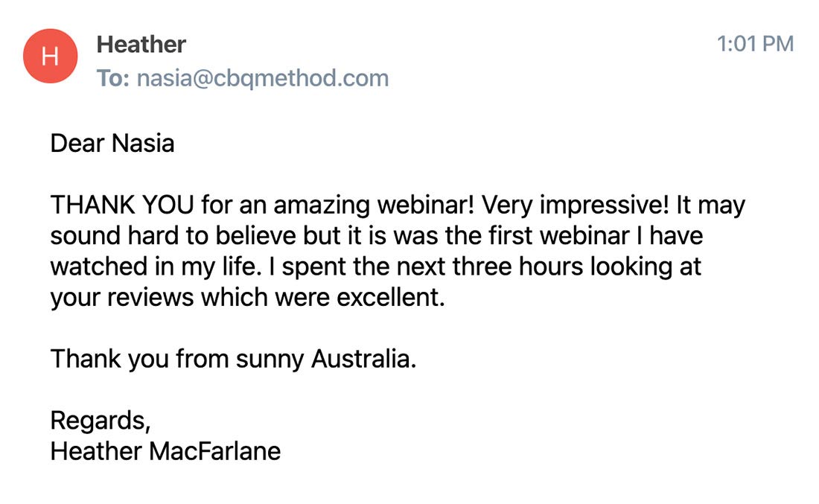Click the word "Australia."
The height and width of the screenshot is (504, 819).
point(364,360)
